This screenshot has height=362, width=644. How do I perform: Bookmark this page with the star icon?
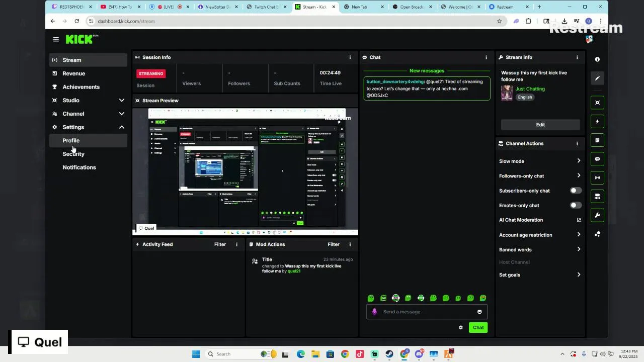click(499, 21)
